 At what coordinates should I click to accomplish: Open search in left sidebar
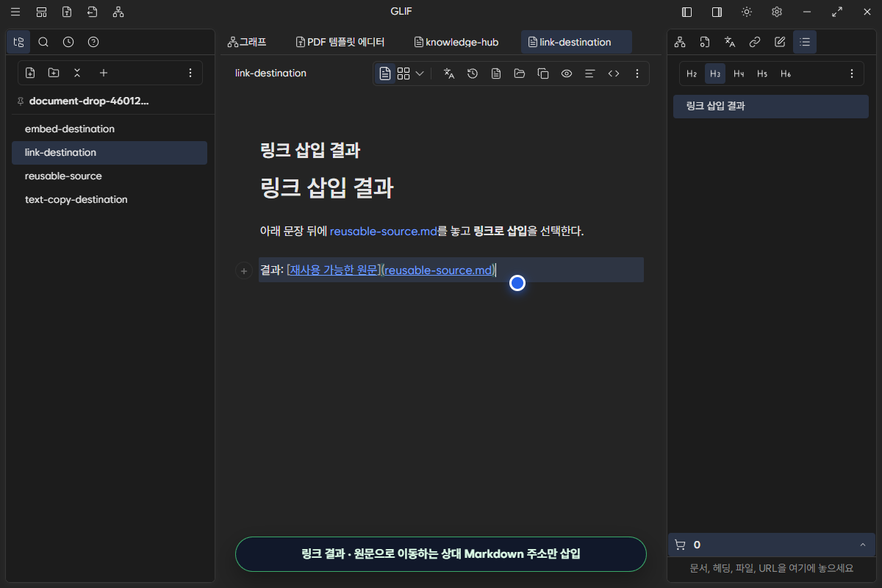(43, 42)
